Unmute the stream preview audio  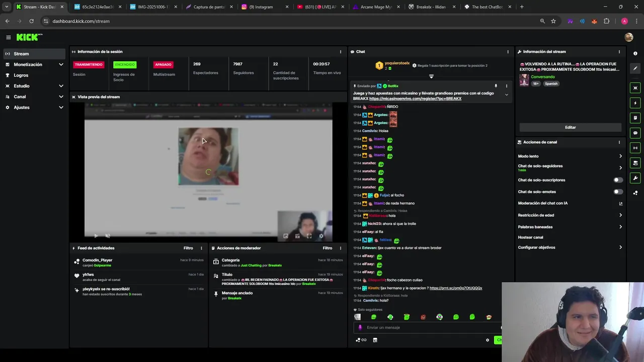108,236
